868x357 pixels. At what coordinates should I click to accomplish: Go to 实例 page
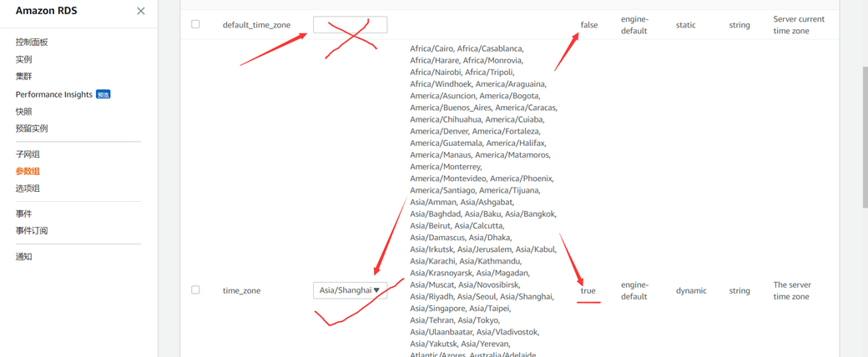click(x=23, y=59)
